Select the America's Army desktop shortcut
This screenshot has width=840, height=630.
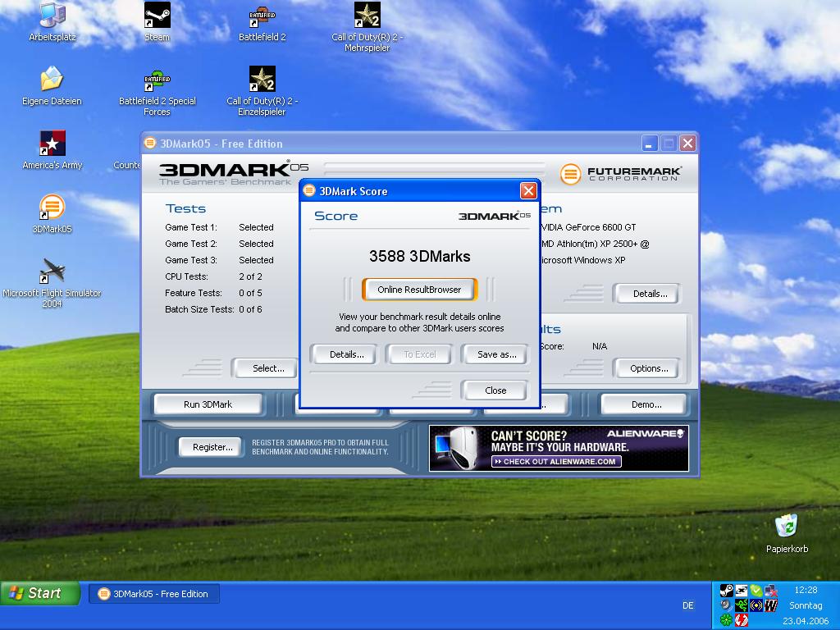click(52, 150)
